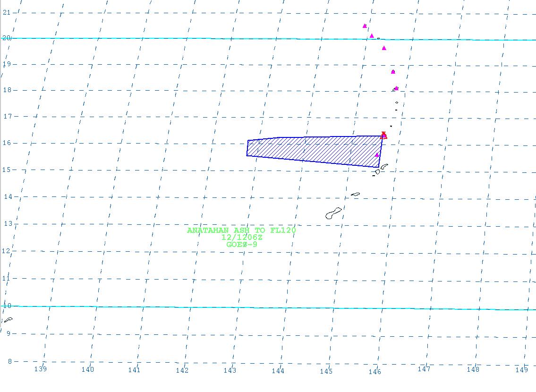Select latitude label 11
Screen dimensions: 536x392
6,278
